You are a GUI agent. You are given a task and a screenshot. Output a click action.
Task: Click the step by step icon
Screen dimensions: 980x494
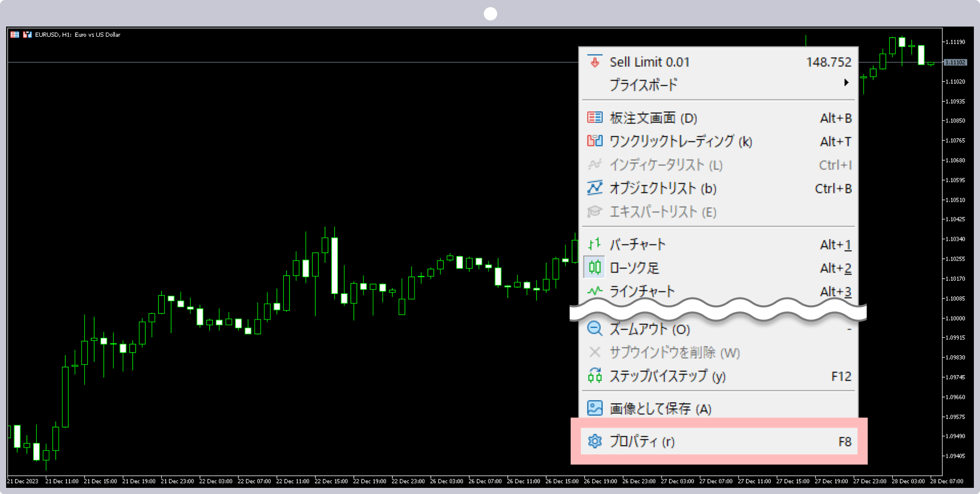click(595, 376)
